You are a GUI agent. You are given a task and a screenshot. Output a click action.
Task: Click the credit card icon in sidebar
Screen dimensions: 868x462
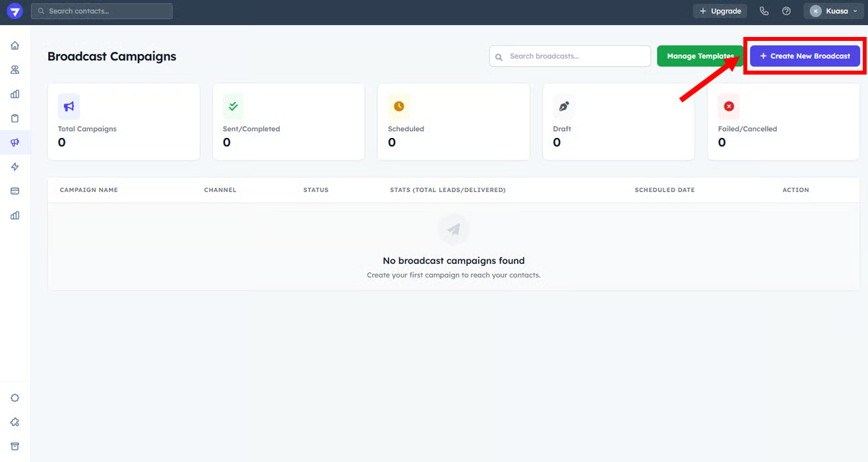(x=15, y=191)
